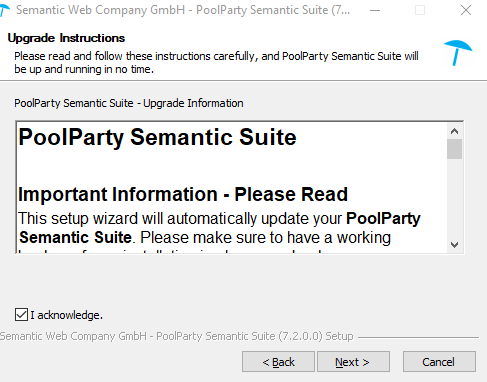Click the PoolParty umbrella icon in the title bar
This screenshot has height=382, width=487.
pyautogui.click(x=4, y=10)
